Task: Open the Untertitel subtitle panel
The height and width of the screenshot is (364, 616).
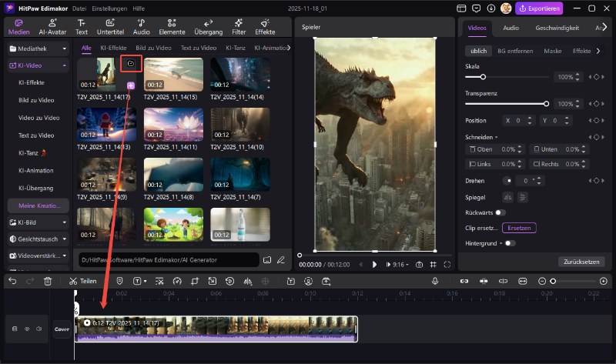Action: coord(110,27)
